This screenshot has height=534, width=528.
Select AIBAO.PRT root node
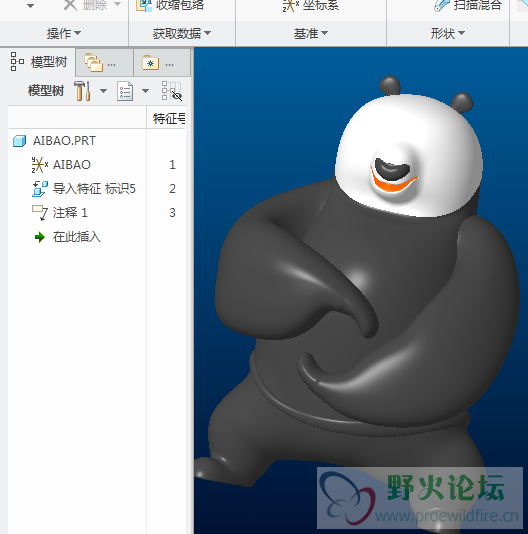tap(64, 141)
